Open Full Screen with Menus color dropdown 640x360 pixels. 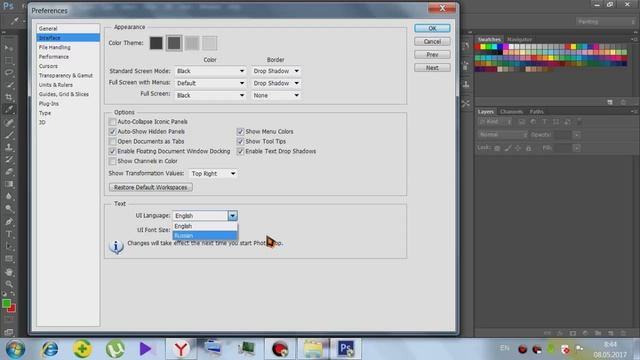(x=210, y=83)
